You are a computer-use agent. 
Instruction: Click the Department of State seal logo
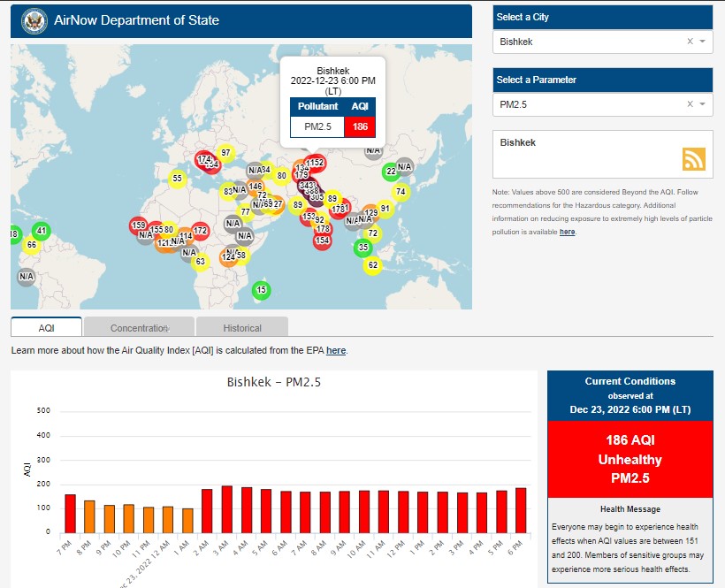[34, 20]
